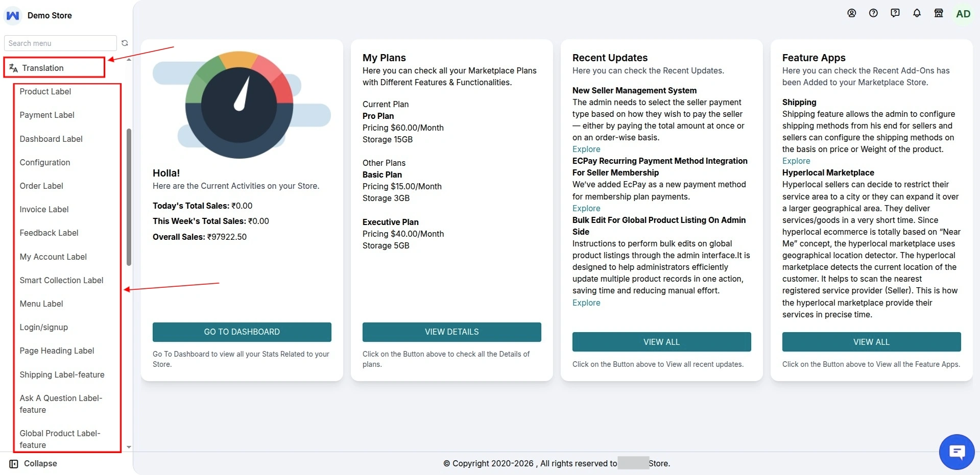The image size is (980, 475).
Task: Click the sidebar scrollbar thumb
Action: 129,197
